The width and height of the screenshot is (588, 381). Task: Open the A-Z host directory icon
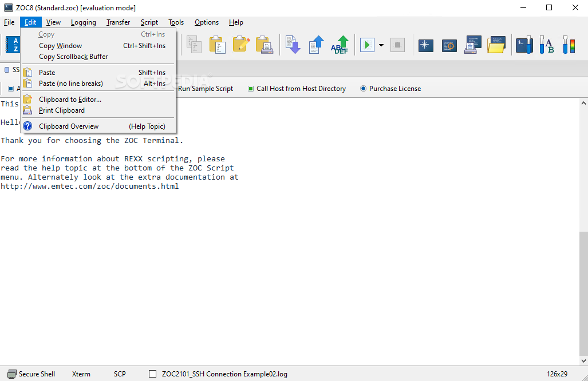tap(13, 45)
